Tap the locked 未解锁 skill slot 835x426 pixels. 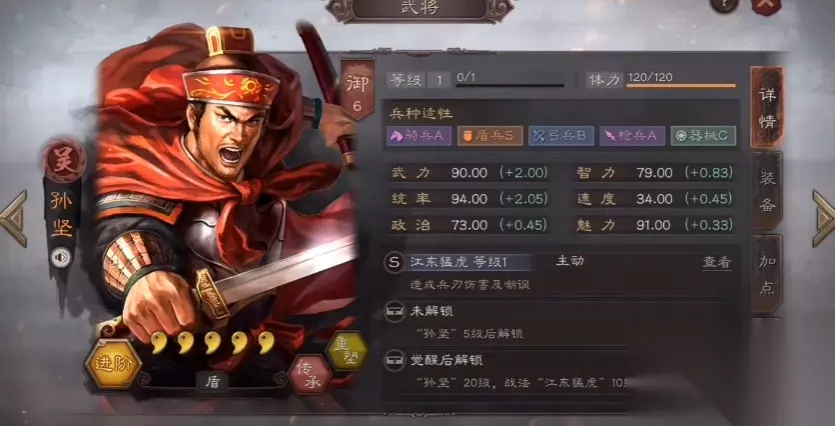561,322
